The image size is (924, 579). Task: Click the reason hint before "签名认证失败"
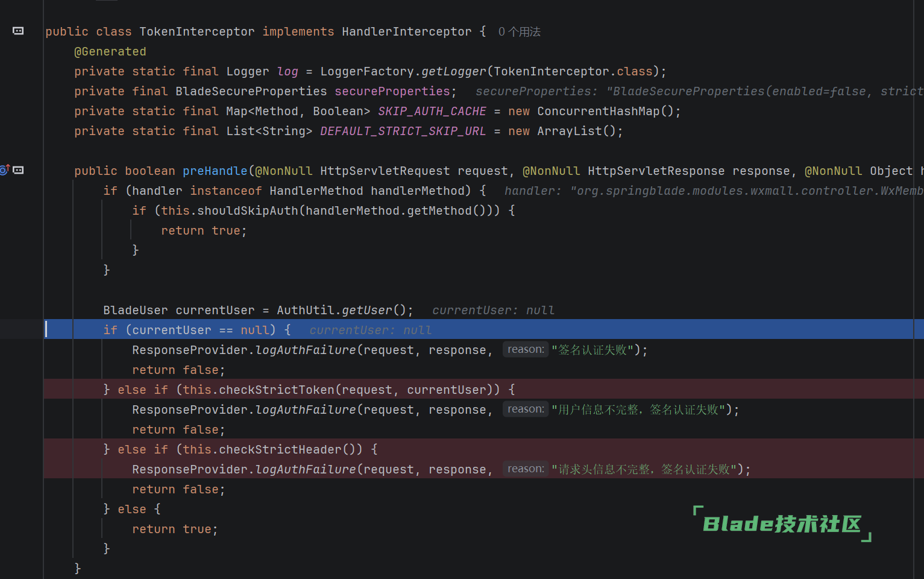(x=525, y=349)
